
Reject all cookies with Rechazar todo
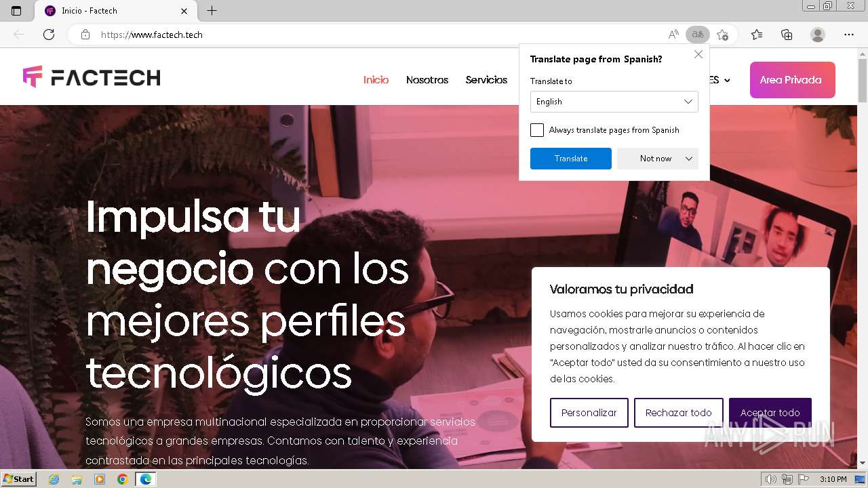point(679,413)
